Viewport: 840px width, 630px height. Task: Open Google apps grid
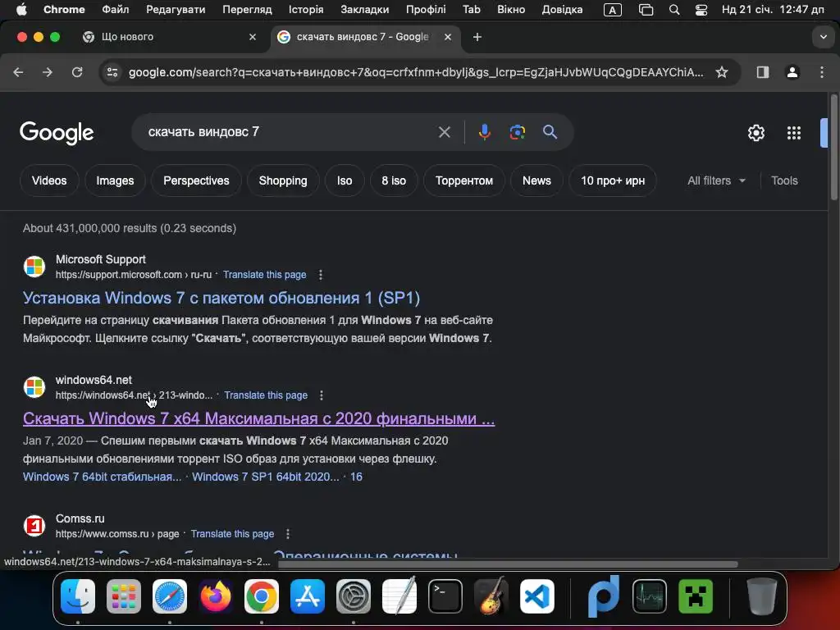click(x=794, y=133)
